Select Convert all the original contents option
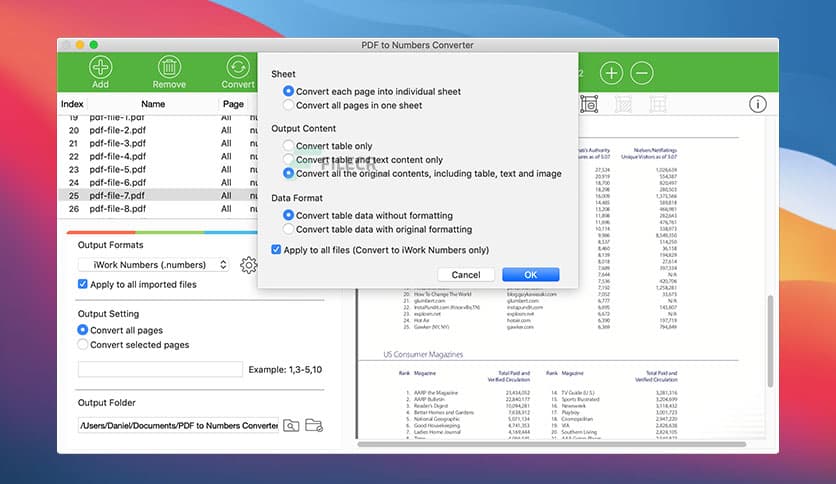Viewport: 836px width, 484px height. (288, 173)
